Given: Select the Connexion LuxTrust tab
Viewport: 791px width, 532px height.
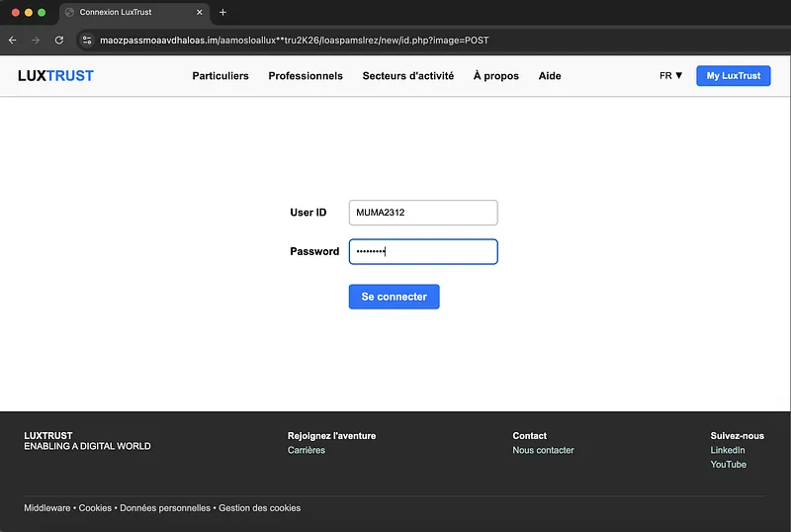Looking at the screenshot, I should point(134,12).
